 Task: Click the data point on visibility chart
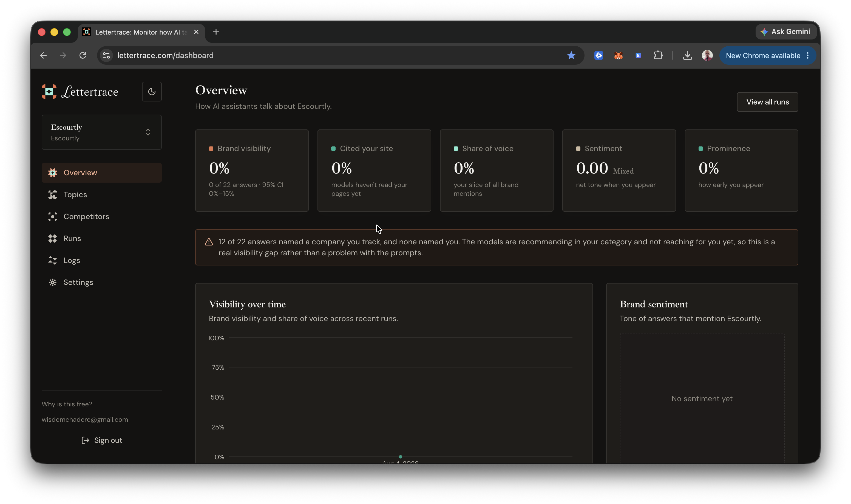401,457
